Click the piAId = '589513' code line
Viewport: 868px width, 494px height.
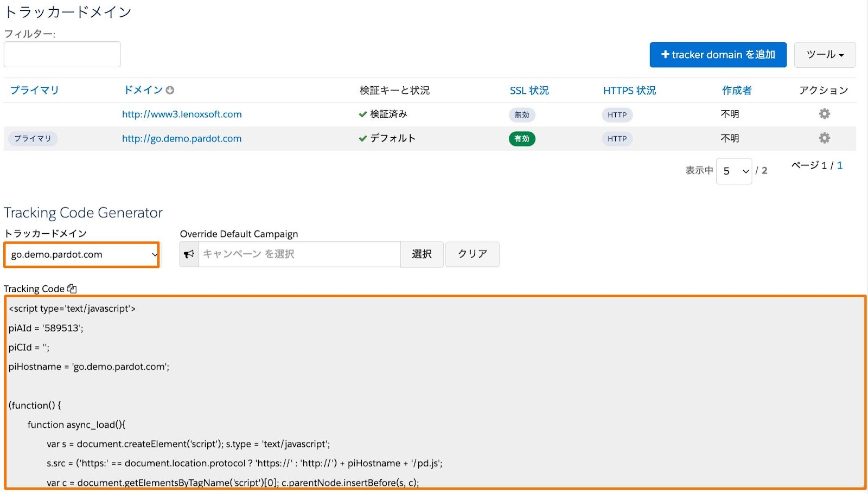(46, 328)
